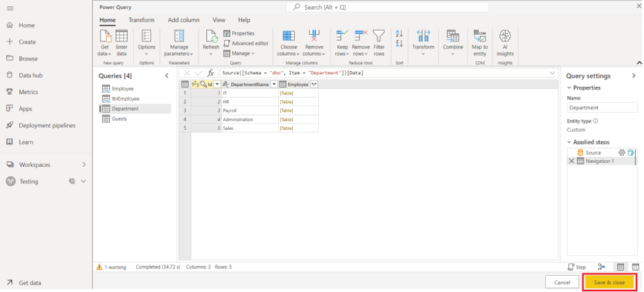The width and height of the screenshot is (644, 292).
Task: Sort ascending with the A-Z icon
Action: (x=399, y=33)
